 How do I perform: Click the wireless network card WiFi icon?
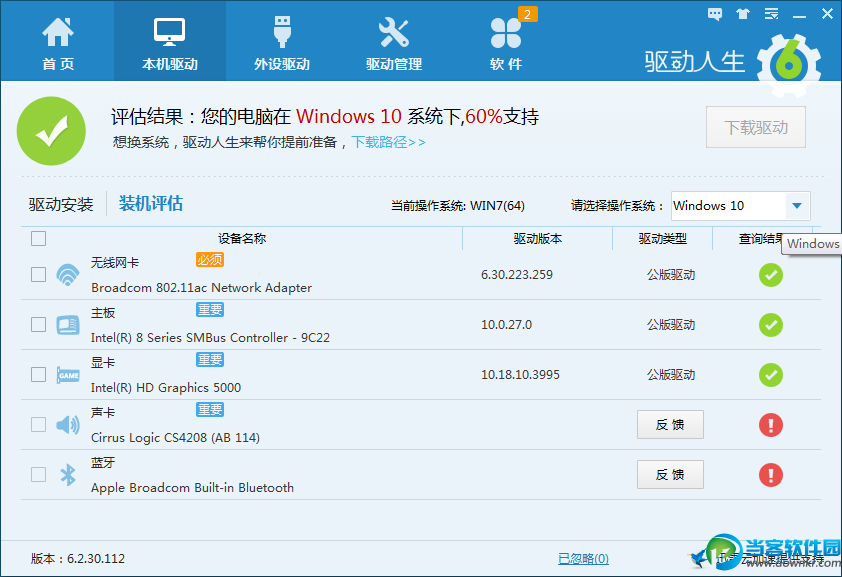(x=68, y=274)
